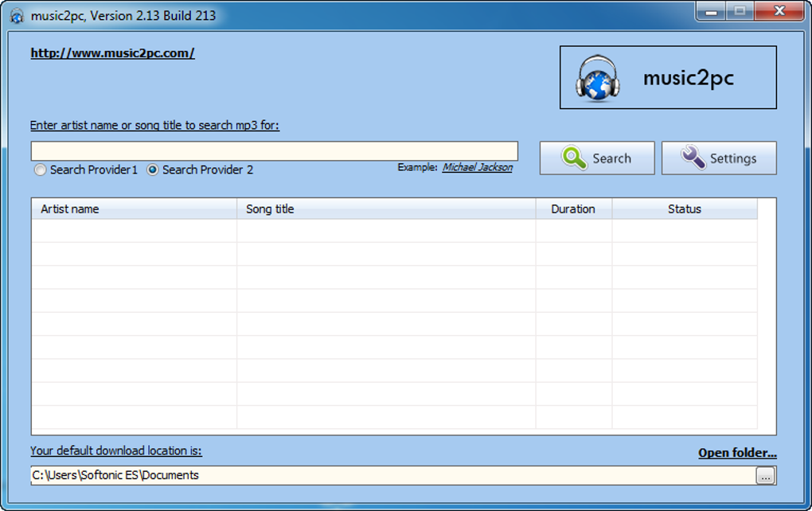Select Search Provider1 radio button
The height and width of the screenshot is (511, 812).
coord(41,170)
